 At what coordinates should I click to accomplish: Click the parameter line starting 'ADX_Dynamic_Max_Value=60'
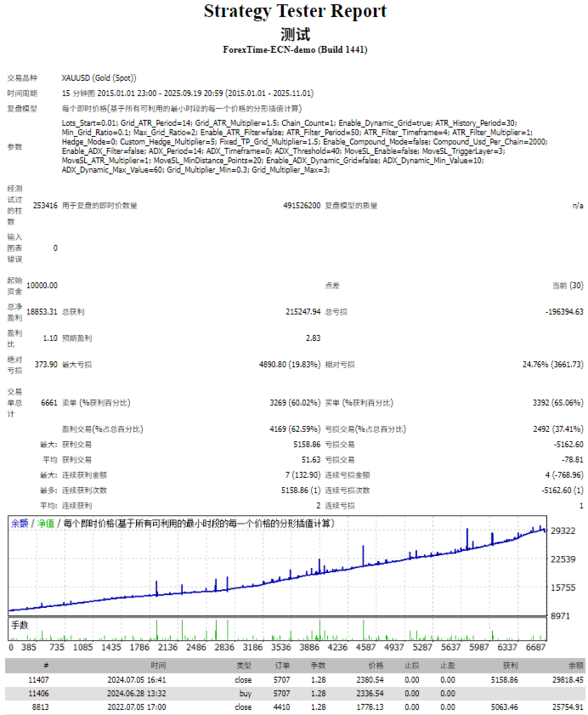tap(195, 170)
